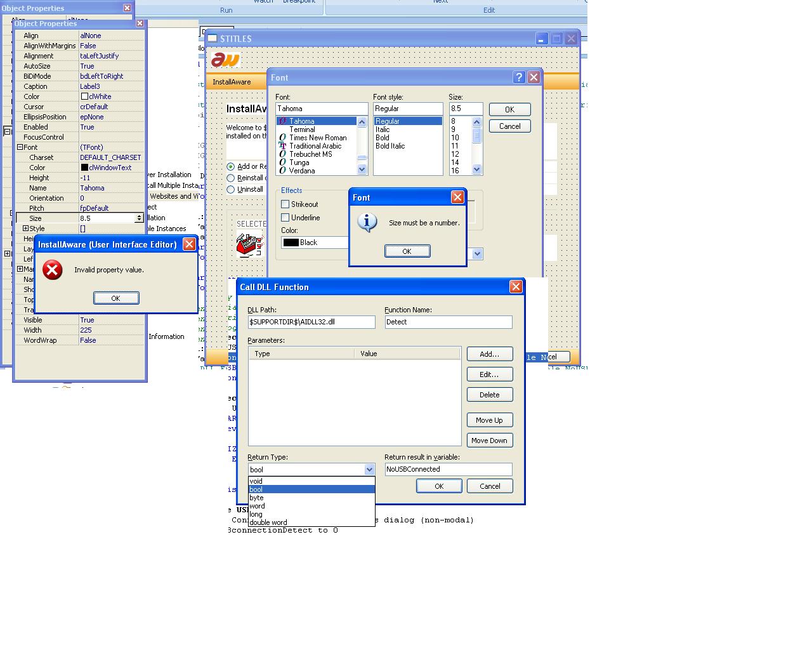Click the OpenType icon beside Tunga
The width and height of the screenshot is (812, 650).
point(283,162)
